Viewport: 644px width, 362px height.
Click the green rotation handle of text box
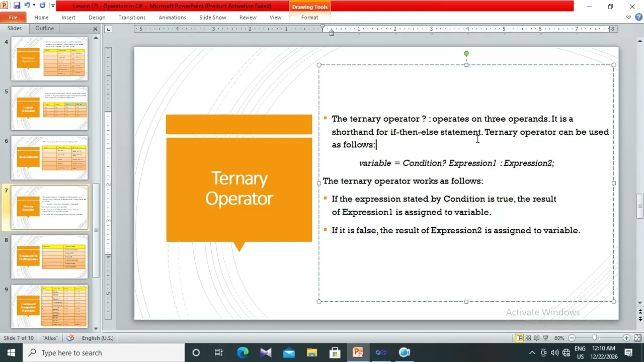tap(466, 53)
